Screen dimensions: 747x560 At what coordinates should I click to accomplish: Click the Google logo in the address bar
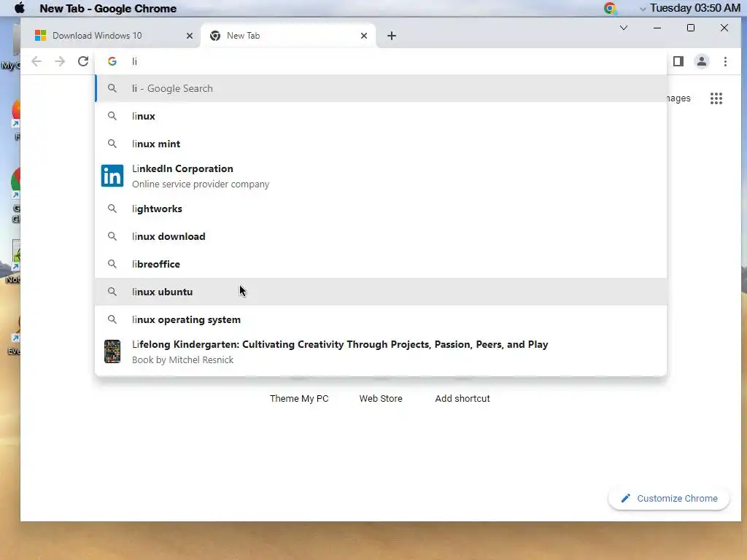pyautogui.click(x=112, y=61)
